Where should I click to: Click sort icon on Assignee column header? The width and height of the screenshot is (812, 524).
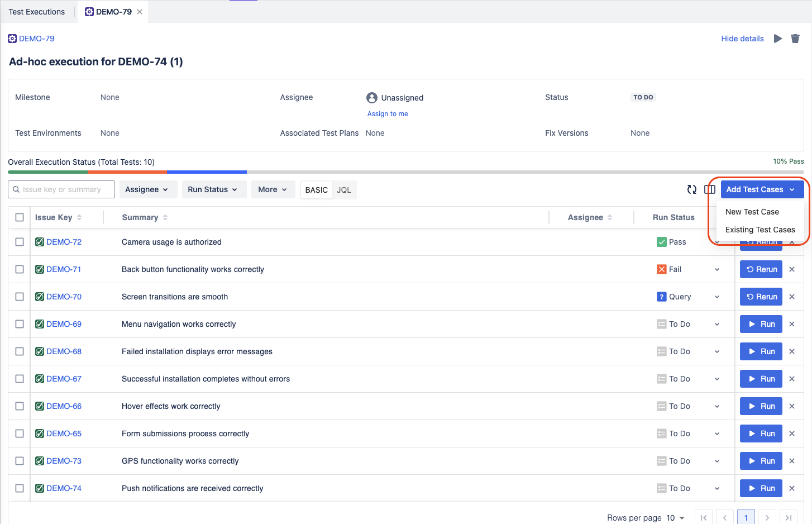click(x=610, y=217)
